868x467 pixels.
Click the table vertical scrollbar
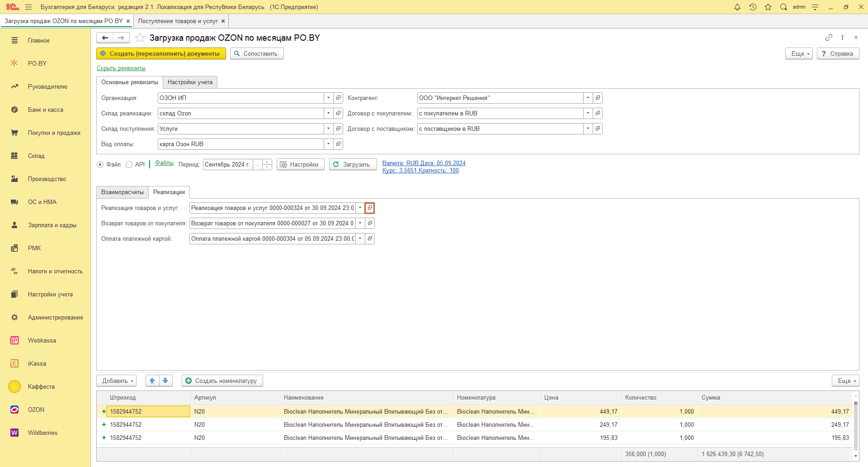pyautogui.click(x=855, y=425)
